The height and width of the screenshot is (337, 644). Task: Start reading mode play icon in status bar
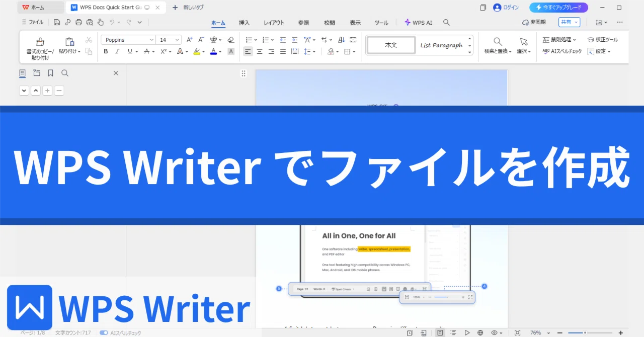pos(467,333)
